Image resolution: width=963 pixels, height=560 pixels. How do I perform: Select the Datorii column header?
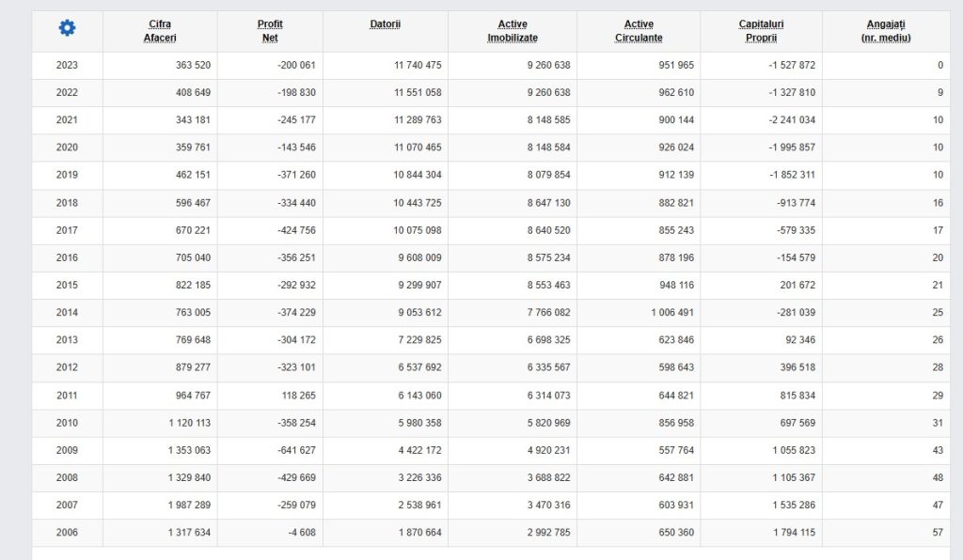(x=385, y=23)
